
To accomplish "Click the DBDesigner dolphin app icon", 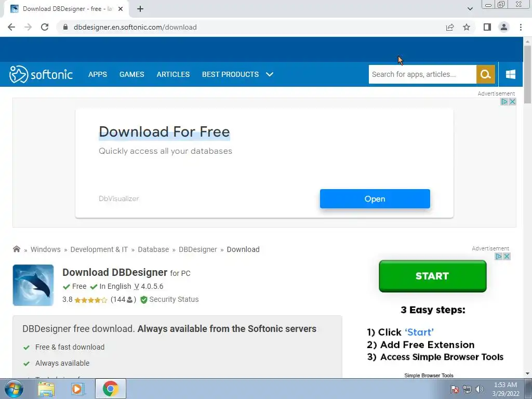I will tap(33, 285).
